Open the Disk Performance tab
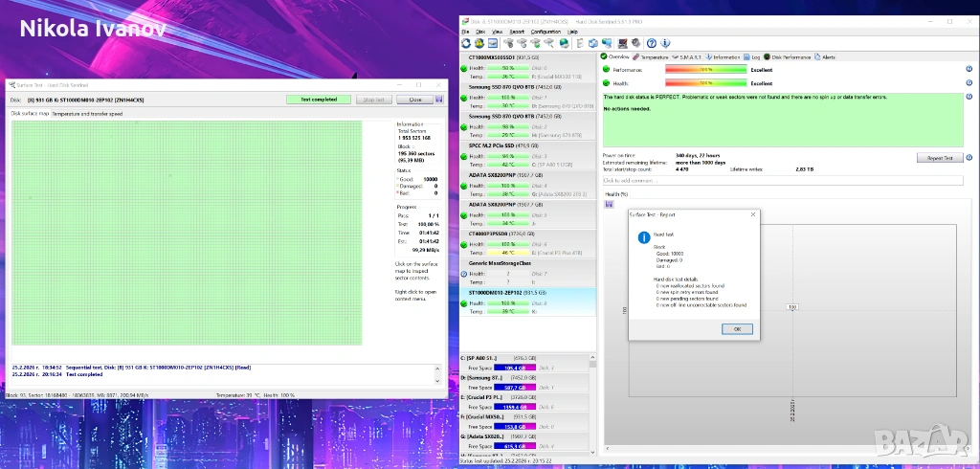980x469 pixels. 790,57
